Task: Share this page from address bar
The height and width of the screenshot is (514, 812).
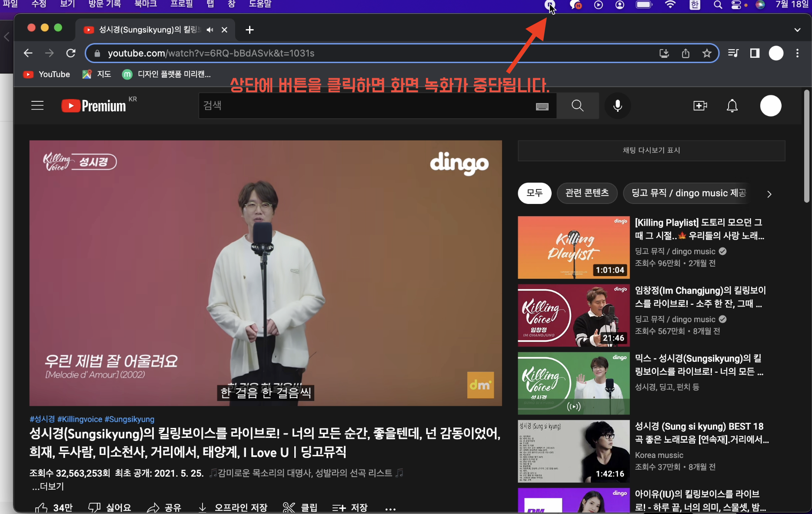Action: [x=686, y=53]
